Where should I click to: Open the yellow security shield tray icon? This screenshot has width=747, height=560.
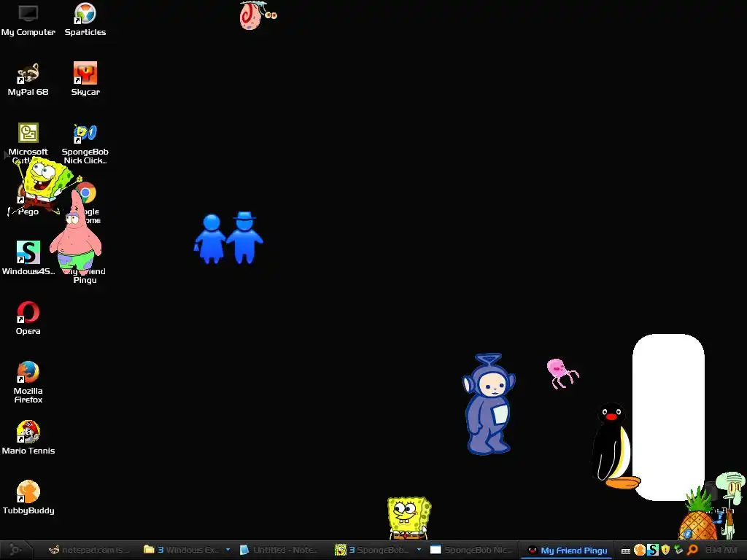(x=665, y=551)
